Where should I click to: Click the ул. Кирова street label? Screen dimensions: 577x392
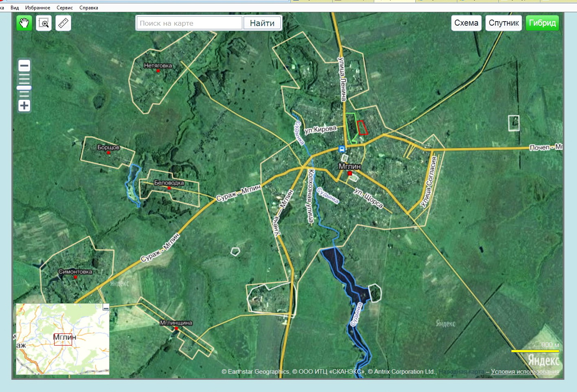click(320, 129)
